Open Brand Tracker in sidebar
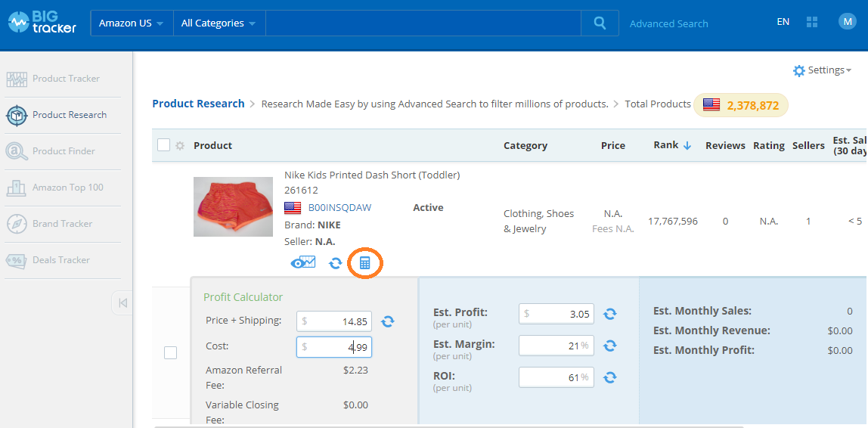Screen dimensions: 868x428 click(63, 224)
